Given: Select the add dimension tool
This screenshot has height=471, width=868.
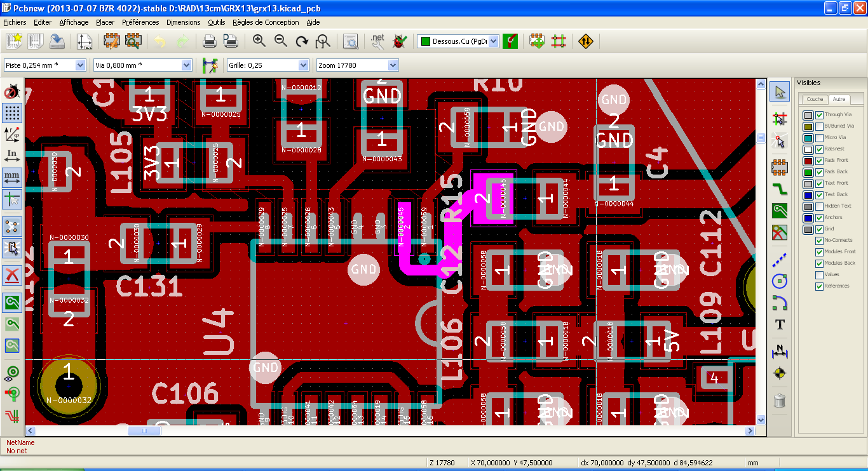Looking at the screenshot, I should pyautogui.click(x=780, y=349).
